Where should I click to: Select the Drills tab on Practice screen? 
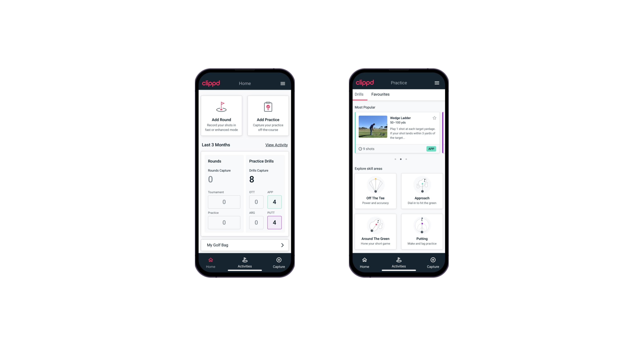pyautogui.click(x=358, y=94)
